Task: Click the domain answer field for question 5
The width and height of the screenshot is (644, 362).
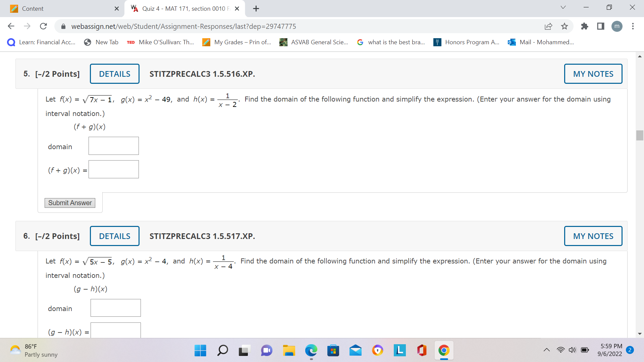Action: click(x=113, y=146)
